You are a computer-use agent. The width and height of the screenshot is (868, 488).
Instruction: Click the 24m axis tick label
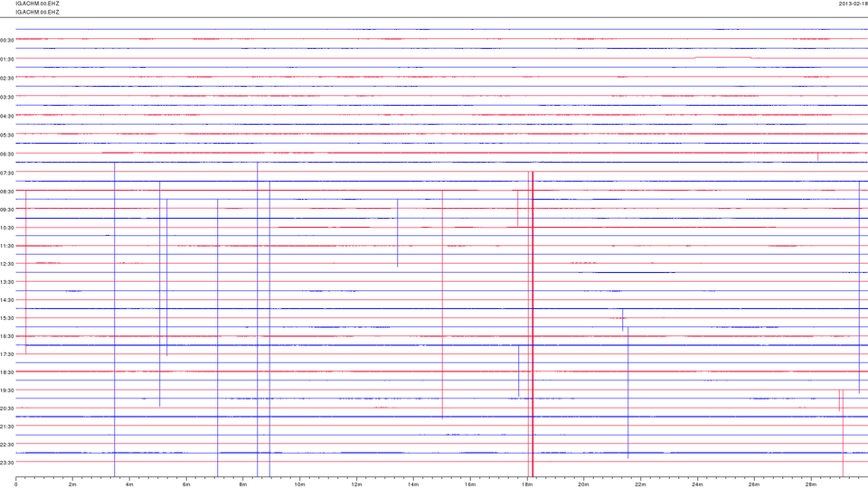[x=697, y=484]
